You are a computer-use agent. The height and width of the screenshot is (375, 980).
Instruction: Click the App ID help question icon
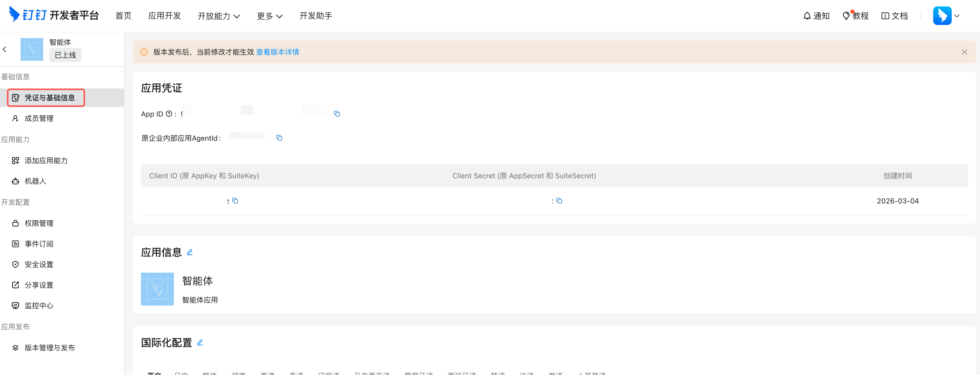coord(169,114)
